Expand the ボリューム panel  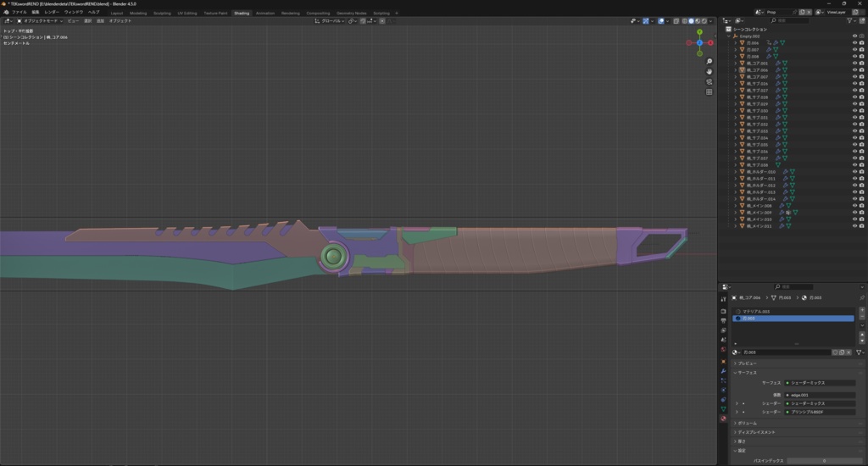pos(747,424)
